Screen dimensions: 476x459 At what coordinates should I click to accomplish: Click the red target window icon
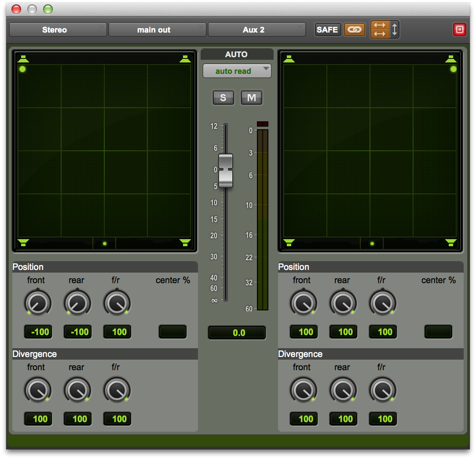point(459,30)
